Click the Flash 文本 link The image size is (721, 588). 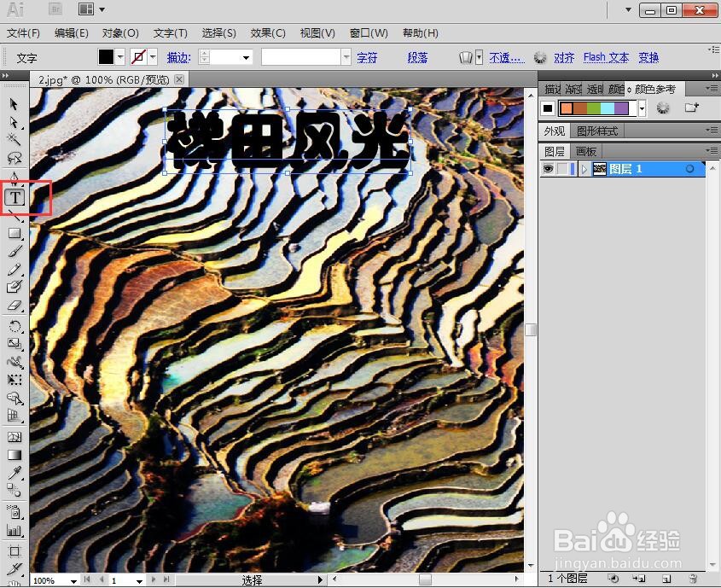(x=606, y=57)
